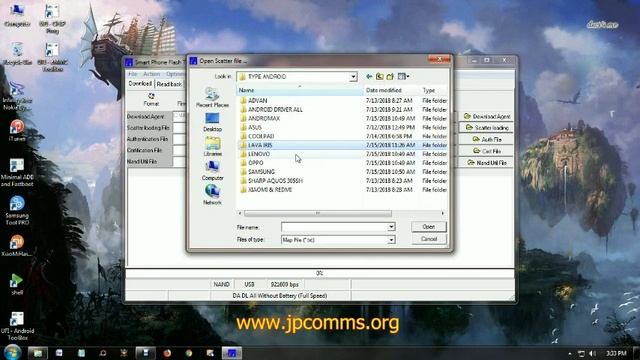This screenshot has width=640, height=360.
Task: Click Flash Tool taskbar button
Action: (x=231, y=353)
